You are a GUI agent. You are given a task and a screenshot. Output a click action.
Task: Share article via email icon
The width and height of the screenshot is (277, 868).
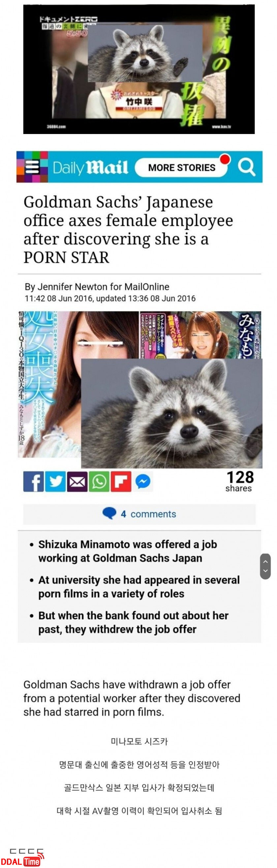click(77, 481)
